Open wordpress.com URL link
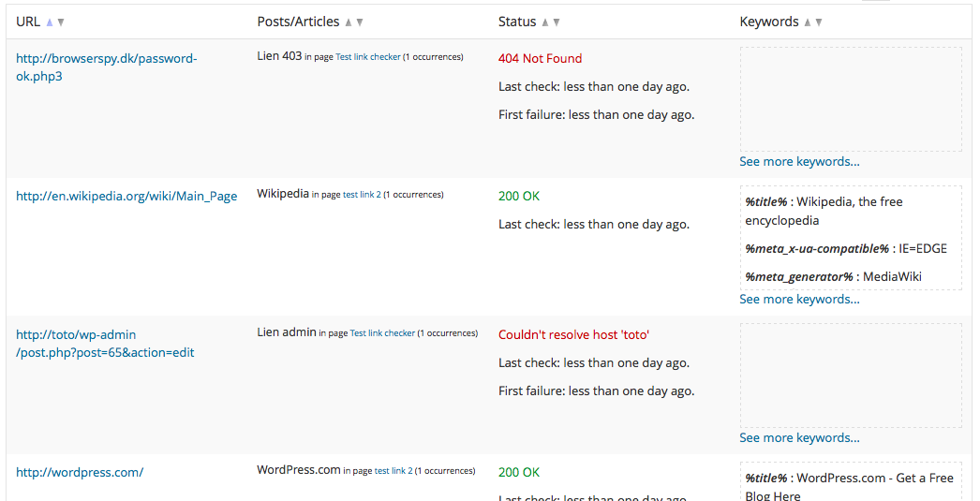This screenshot has width=980, height=501. (x=80, y=472)
